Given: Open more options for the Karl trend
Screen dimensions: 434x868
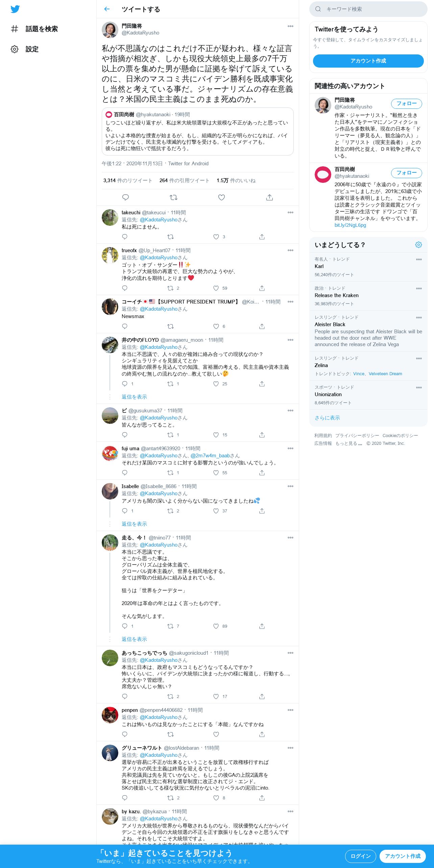Looking at the screenshot, I should coord(419,260).
